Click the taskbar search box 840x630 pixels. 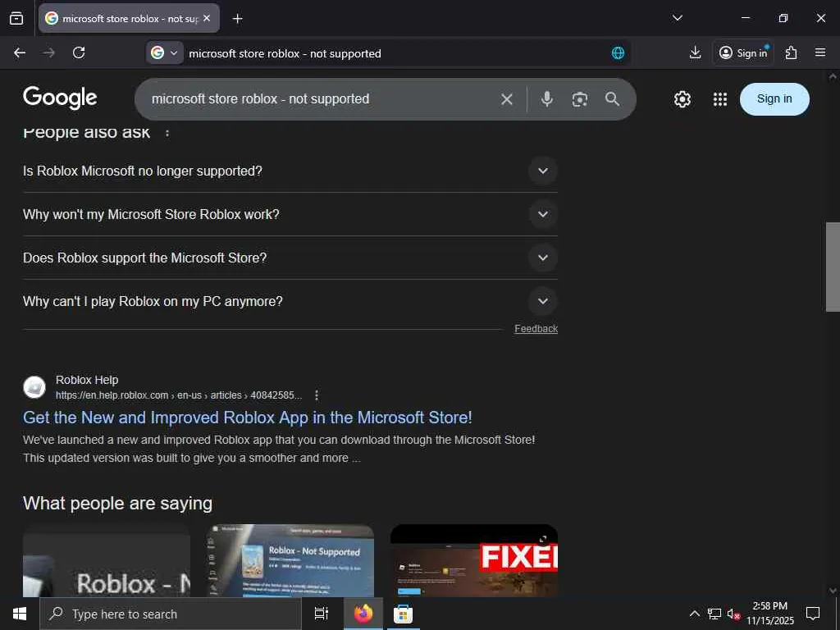171,614
